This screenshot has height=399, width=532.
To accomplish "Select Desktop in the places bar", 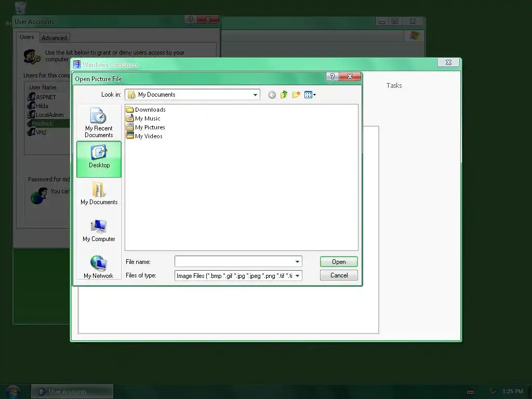I will (x=99, y=159).
